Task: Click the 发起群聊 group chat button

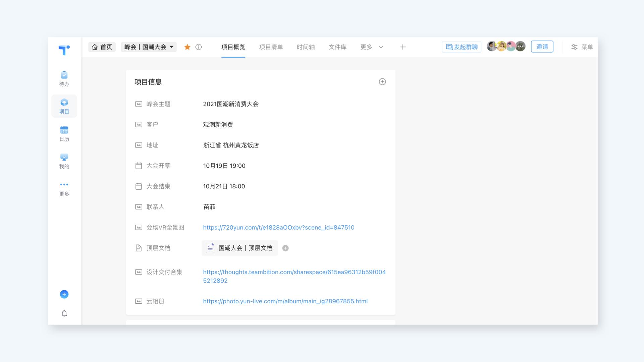Action: click(x=462, y=47)
